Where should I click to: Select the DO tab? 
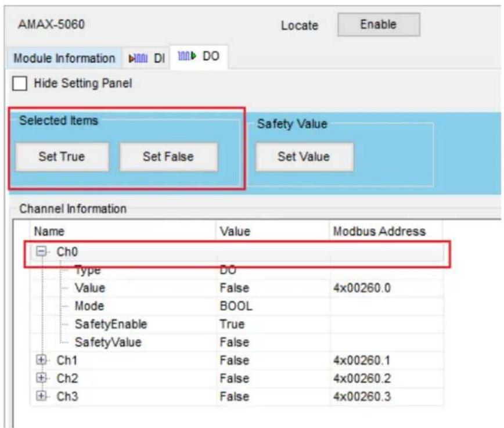coord(199,56)
